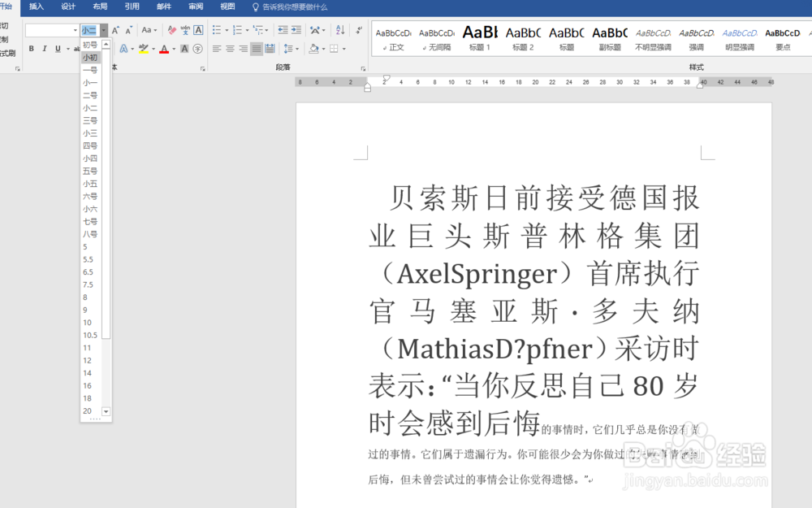Open the 设计 (Design) tab
Viewport: 812px width, 508px height.
(68, 7)
